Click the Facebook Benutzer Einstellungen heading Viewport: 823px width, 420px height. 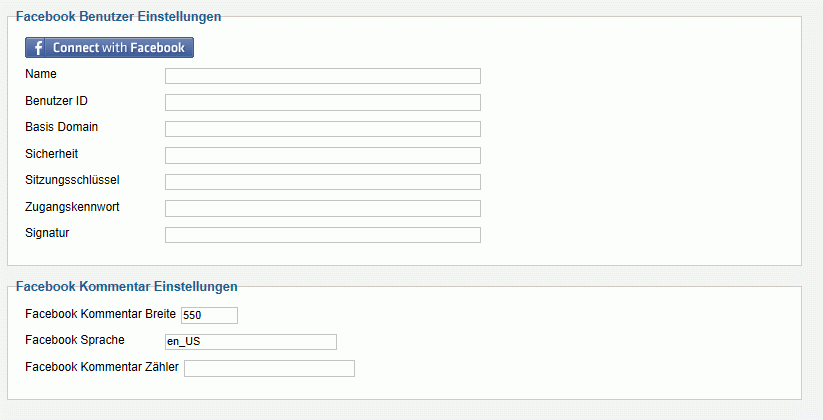pyautogui.click(x=119, y=17)
